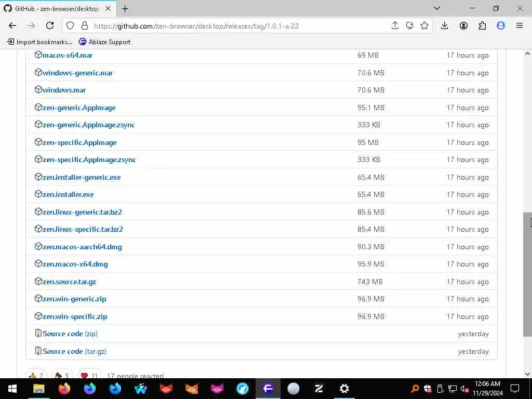Open the notification center icon
This screenshot has height=399, width=532.
click(x=515, y=389)
